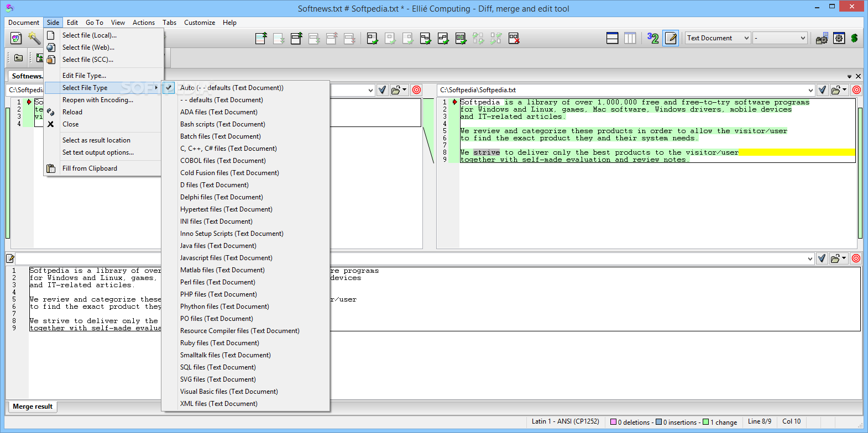Click the fourth merge icon with green checkmark
The image size is (868, 433).
pos(425,38)
